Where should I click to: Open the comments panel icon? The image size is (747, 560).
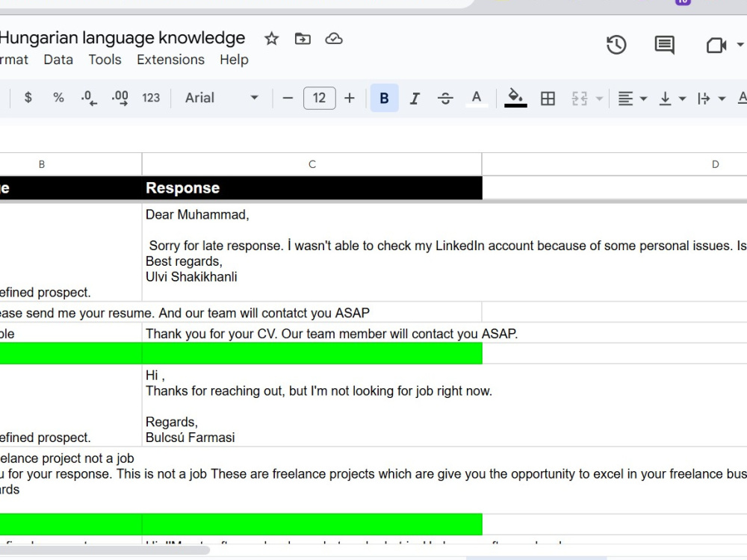(x=665, y=46)
